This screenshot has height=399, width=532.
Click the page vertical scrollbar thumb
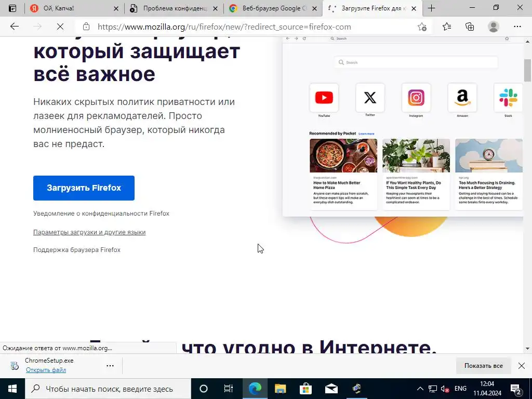[x=528, y=70]
